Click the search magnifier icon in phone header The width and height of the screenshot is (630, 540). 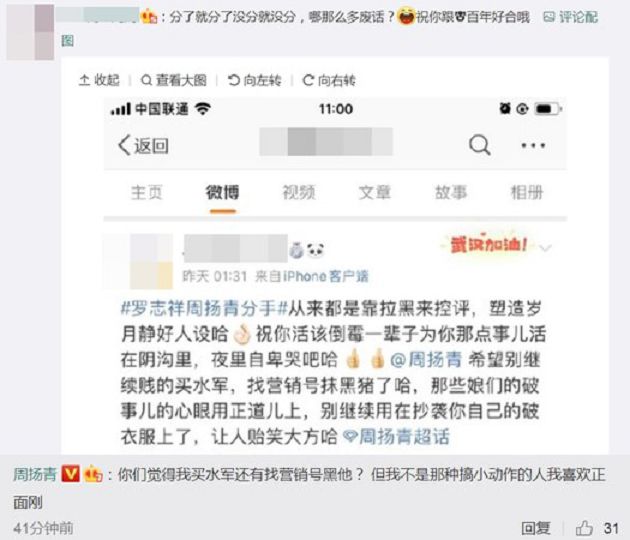coord(479,145)
